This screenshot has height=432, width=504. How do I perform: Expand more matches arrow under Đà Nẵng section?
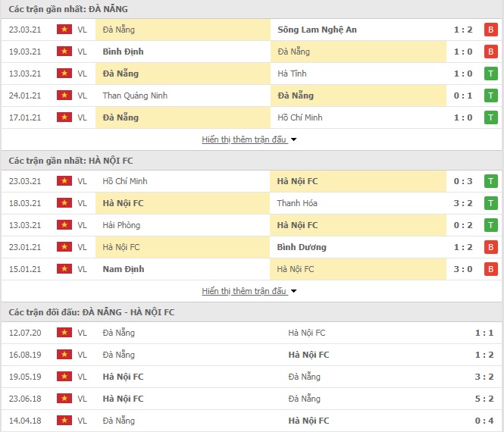coord(293,139)
